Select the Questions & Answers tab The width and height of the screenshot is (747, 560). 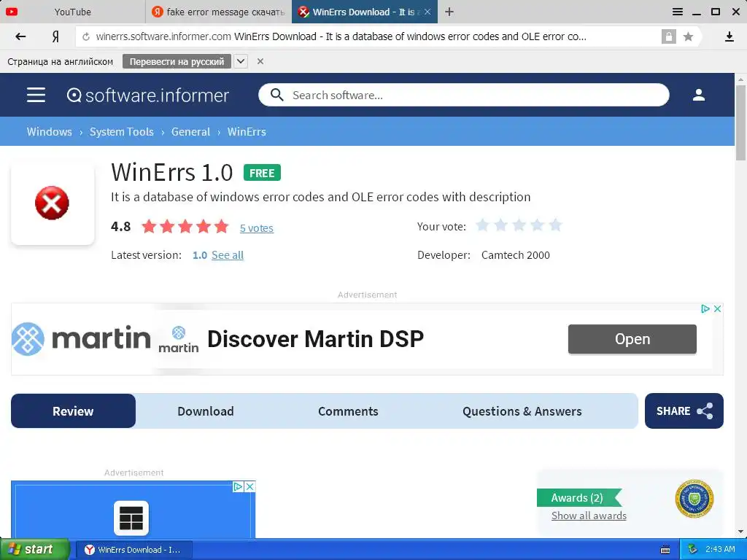522,411
